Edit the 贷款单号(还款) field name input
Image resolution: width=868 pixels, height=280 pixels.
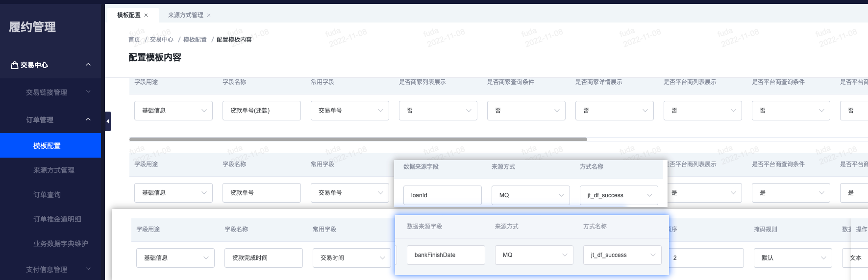[x=262, y=111]
